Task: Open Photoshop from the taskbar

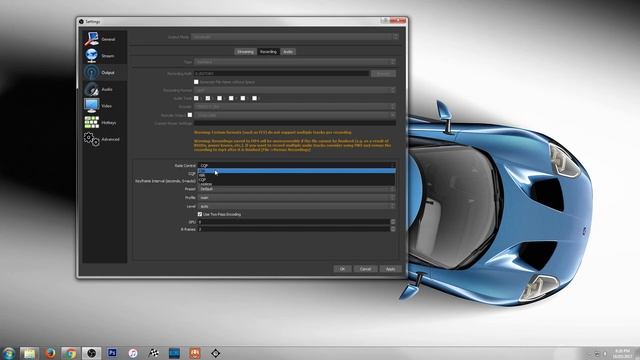Action: pos(112,353)
